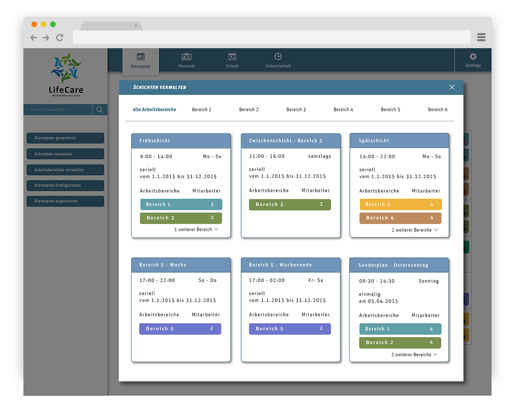
Task: Click the 'Standort auswählen' search field
Action: pyautogui.click(x=58, y=110)
